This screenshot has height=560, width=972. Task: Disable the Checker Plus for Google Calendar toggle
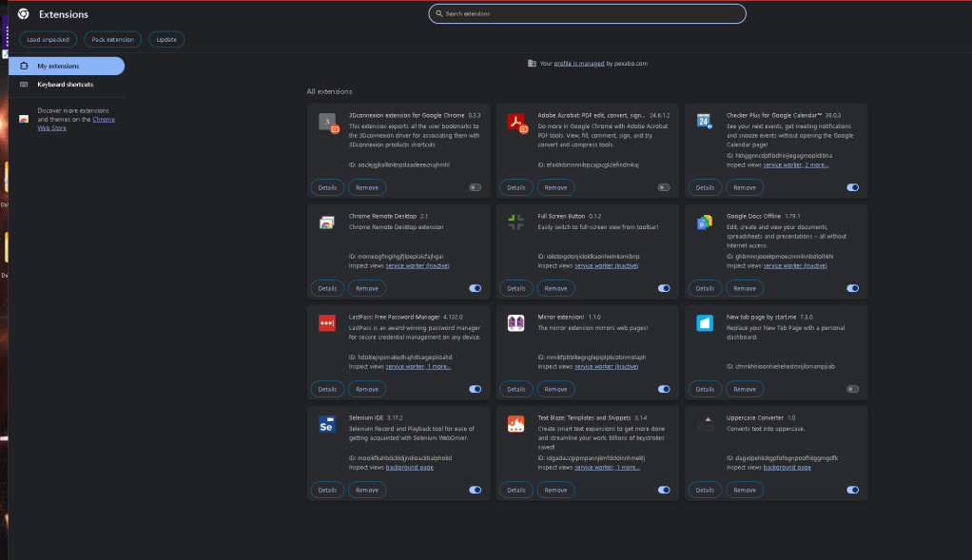[x=853, y=187]
